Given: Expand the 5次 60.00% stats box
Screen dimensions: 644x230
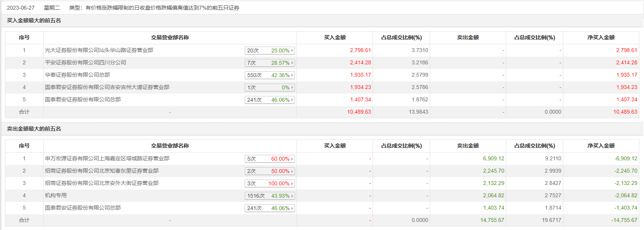Looking at the screenshot, I should [x=270, y=159].
